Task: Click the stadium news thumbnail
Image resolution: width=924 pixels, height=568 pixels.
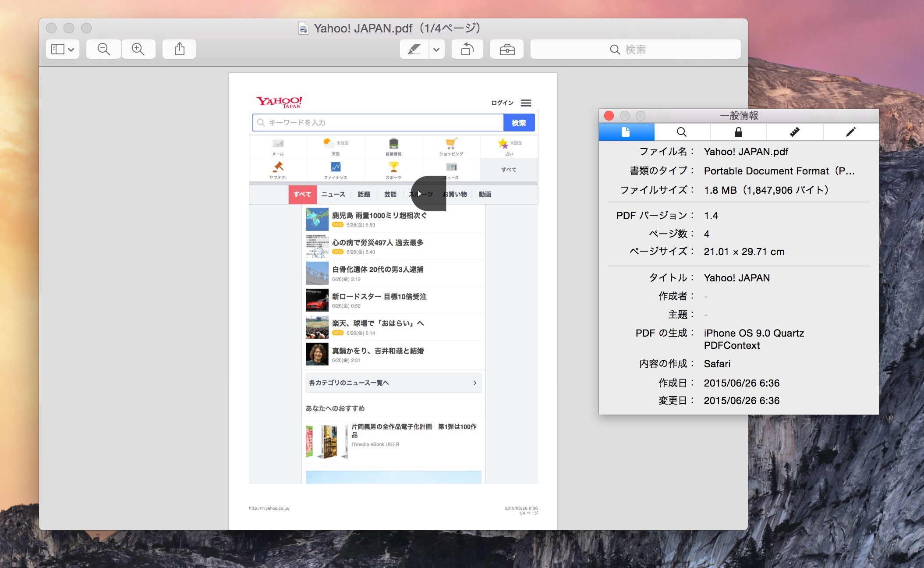Action: pos(317,327)
